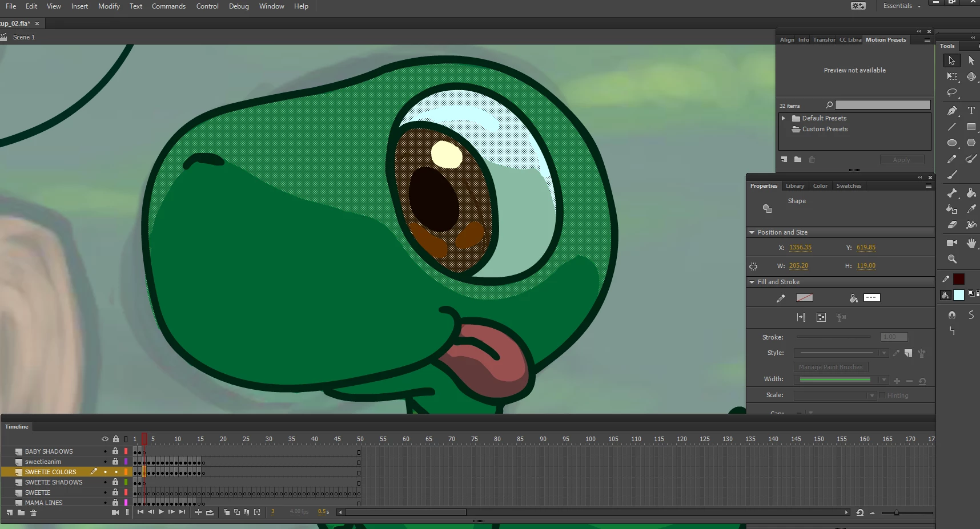Lock all layers with the header padlock
The height and width of the screenshot is (529, 980).
[x=116, y=439]
